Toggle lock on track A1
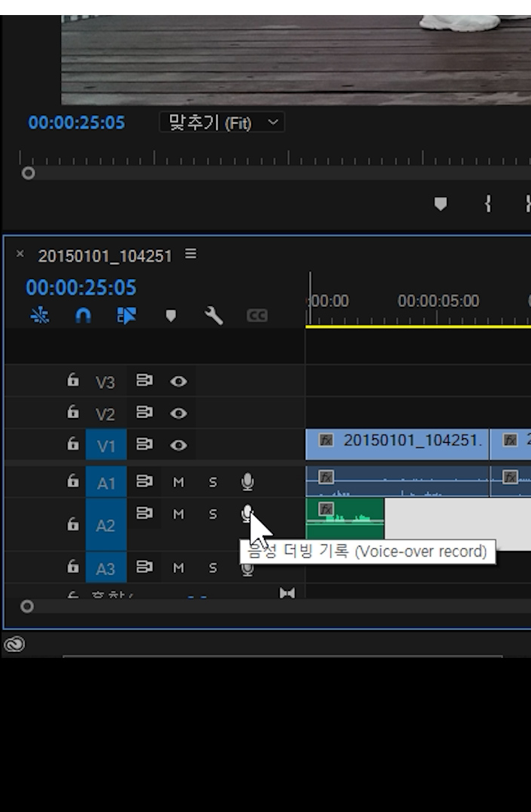This screenshot has height=812, width=531. [73, 482]
